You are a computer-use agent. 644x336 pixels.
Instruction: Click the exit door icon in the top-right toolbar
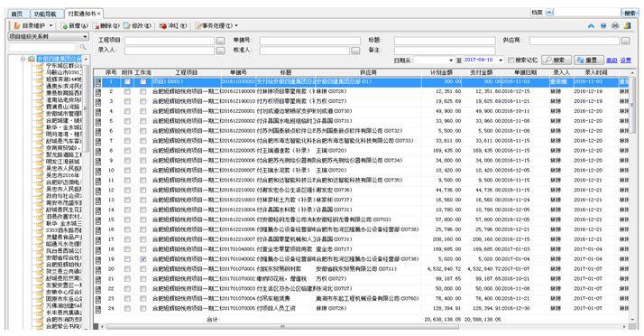click(627, 26)
